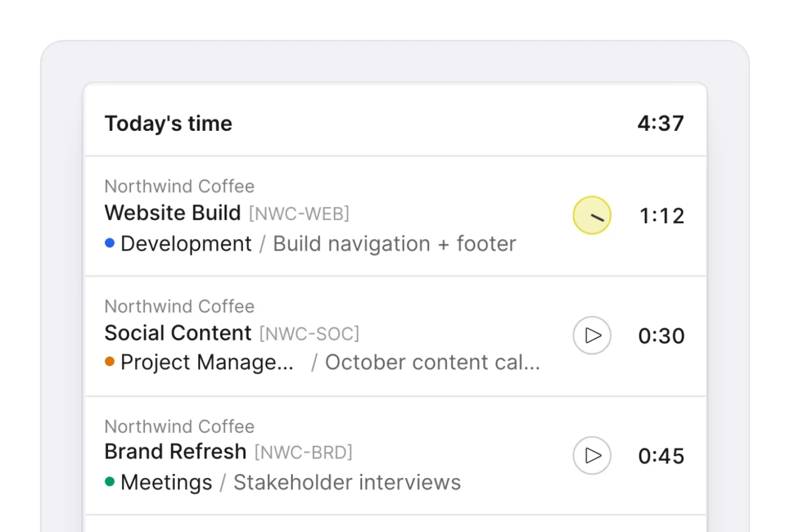The image size is (790, 532).
Task: Click the 0:30 duration on Social Content
Action: (x=662, y=336)
